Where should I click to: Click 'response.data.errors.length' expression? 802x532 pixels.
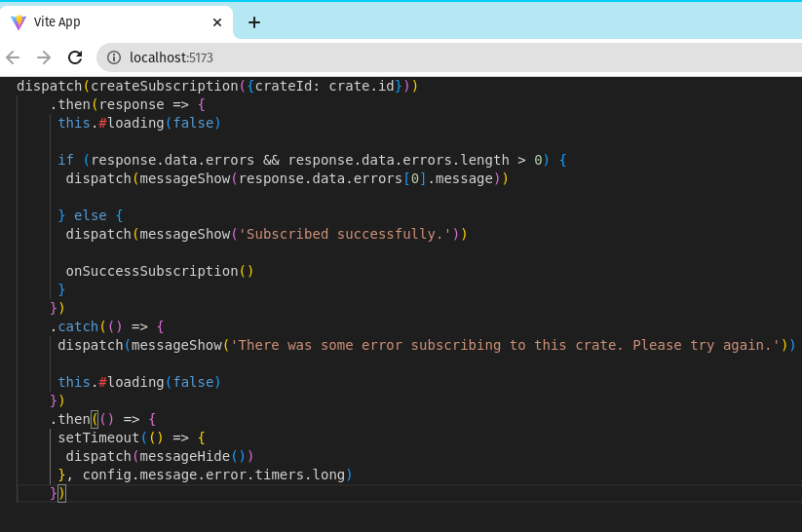[399, 160]
